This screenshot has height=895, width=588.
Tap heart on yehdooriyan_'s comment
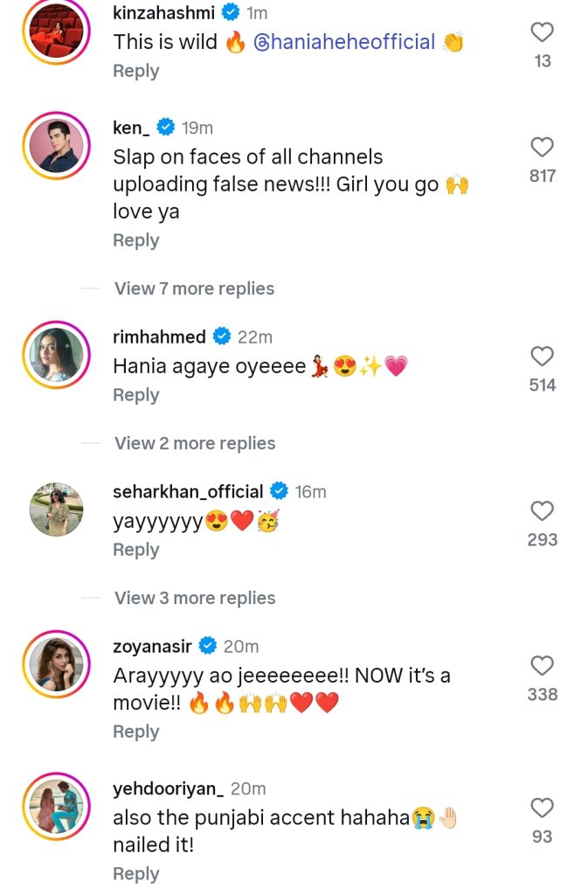pyautogui.click(x=542, y=808)
